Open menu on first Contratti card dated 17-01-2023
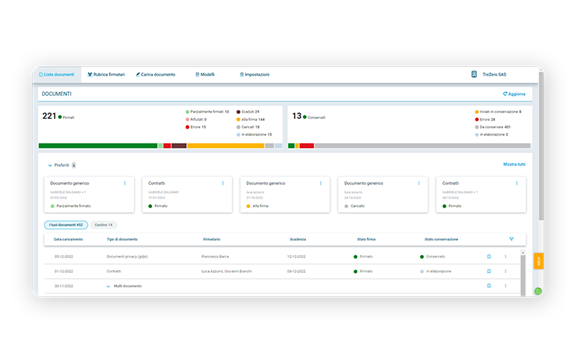 pyautogui.click(x=223, y=183)
